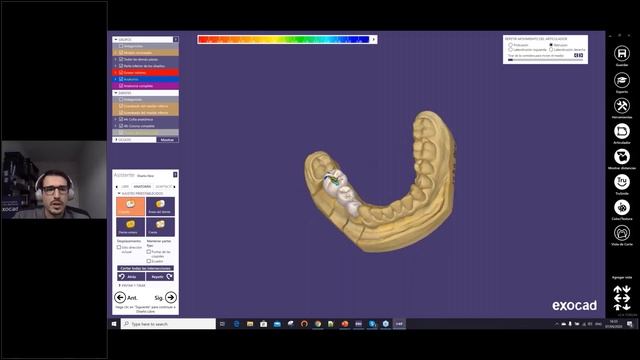640x360 pixels.
Task: Toggle the purple Anatomía completa checkbox
Action: [121, 86]
